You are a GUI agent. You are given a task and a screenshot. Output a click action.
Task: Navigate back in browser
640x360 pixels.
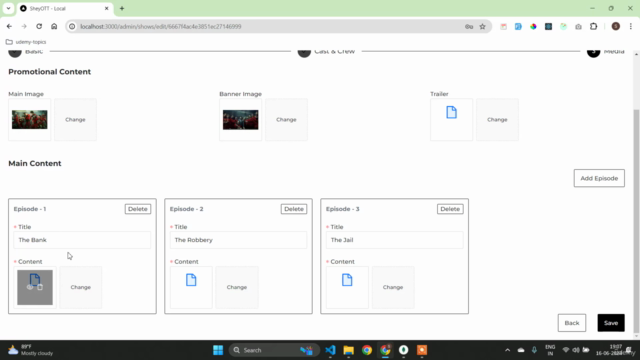click(9, 27)
